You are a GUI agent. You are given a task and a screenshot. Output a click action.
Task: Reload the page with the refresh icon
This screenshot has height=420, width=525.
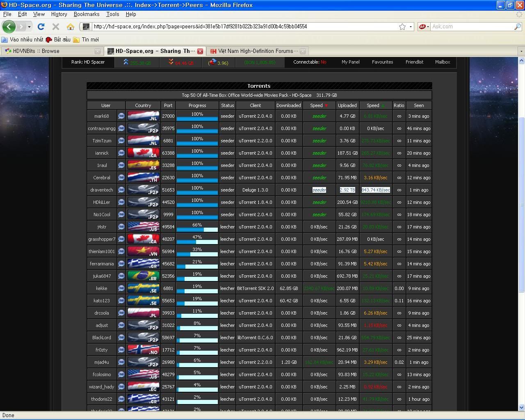click(41, 27)
